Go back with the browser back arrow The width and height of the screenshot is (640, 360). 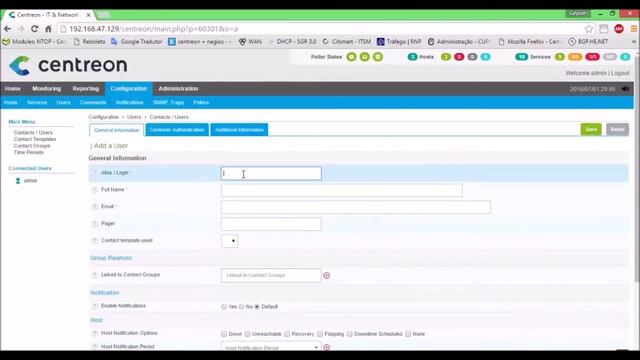pos(7,29)
